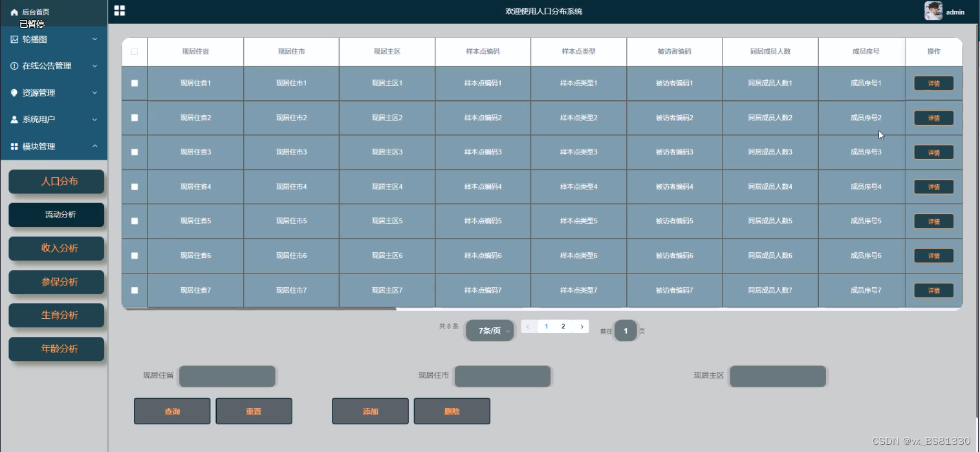Open 详情 for row 现居住省4
Viewport: 980px width, 452px height.
tap(933, 187)
